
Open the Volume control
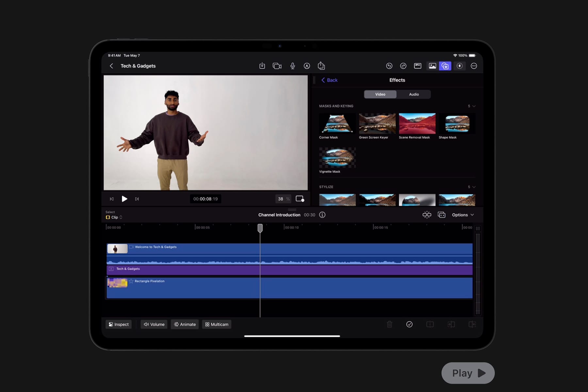[154, 324]
